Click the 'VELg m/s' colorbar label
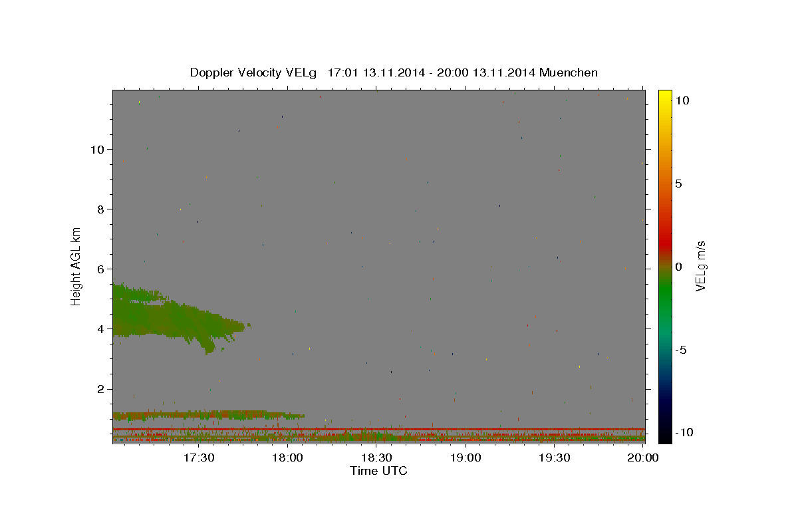The height and width of the screenshot is (532, 798). click(700, 267)
